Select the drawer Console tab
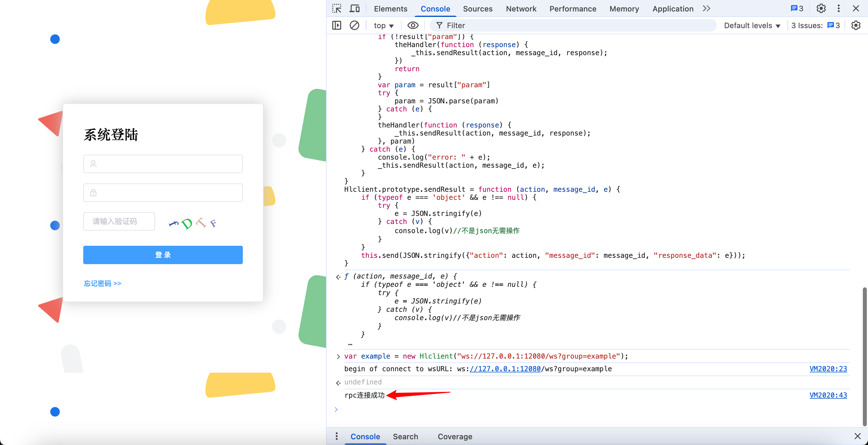The image size is (868, 445). coord(365,437)
